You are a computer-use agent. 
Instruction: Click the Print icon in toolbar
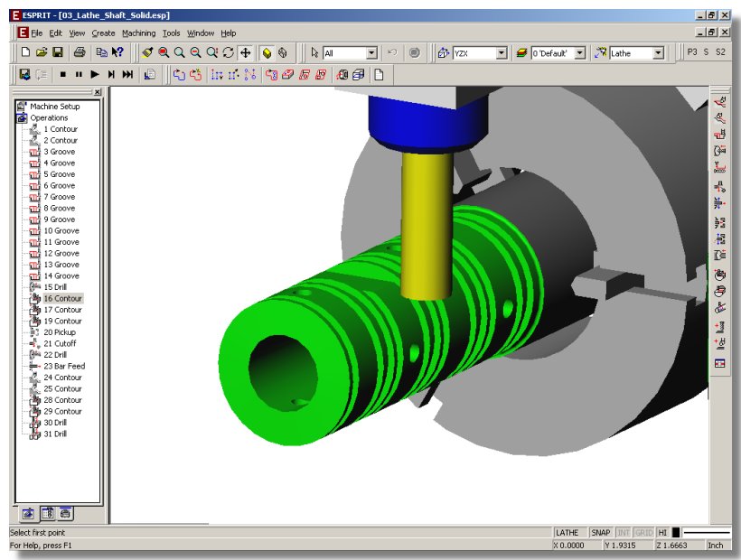coord(80,53)
